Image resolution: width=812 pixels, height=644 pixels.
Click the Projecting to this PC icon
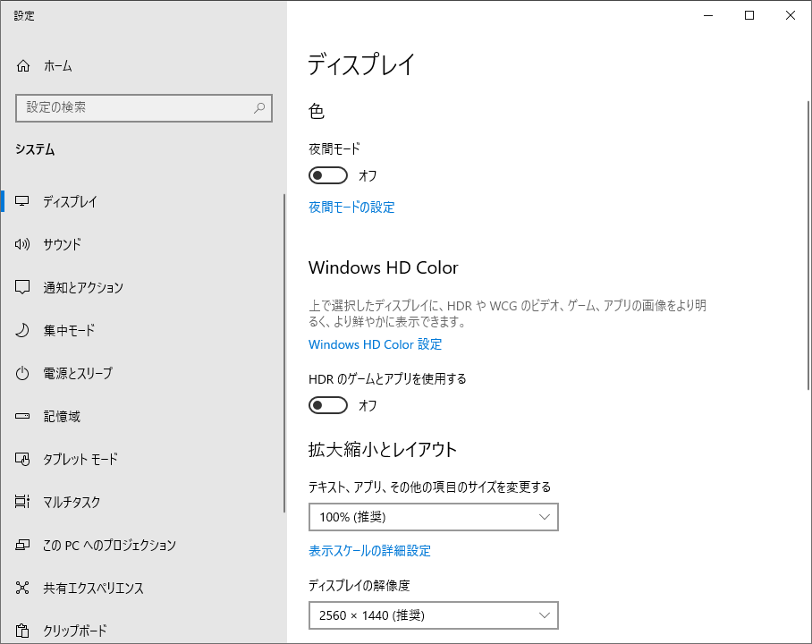pos(22,545)
